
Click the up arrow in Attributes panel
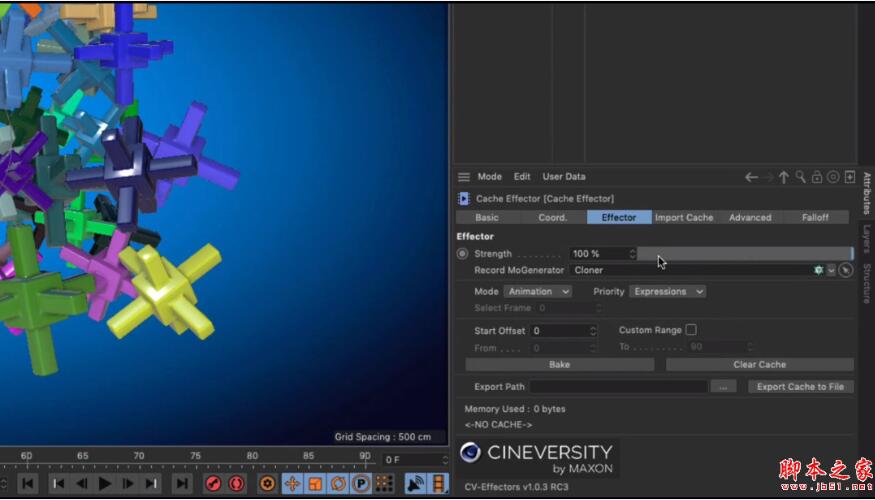[784, 177]
